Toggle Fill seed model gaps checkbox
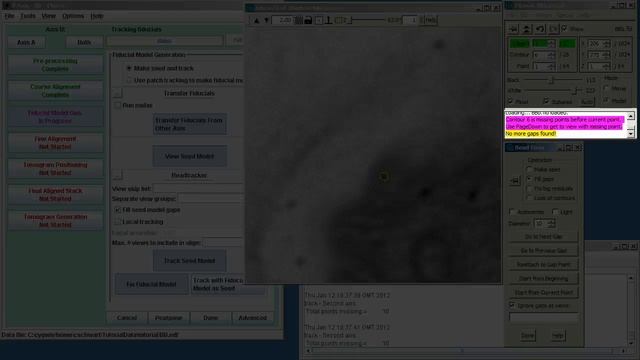 coord(118,210)
